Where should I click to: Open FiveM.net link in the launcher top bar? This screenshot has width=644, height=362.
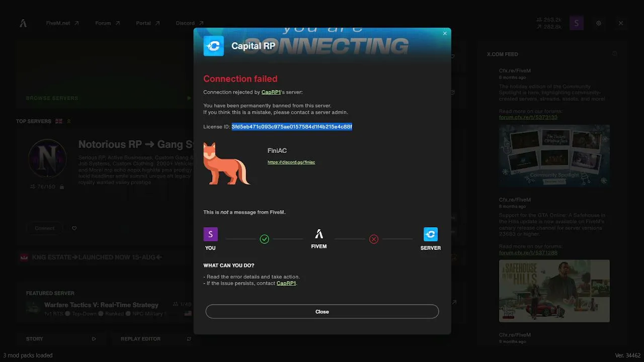click(x=62, y=23)
